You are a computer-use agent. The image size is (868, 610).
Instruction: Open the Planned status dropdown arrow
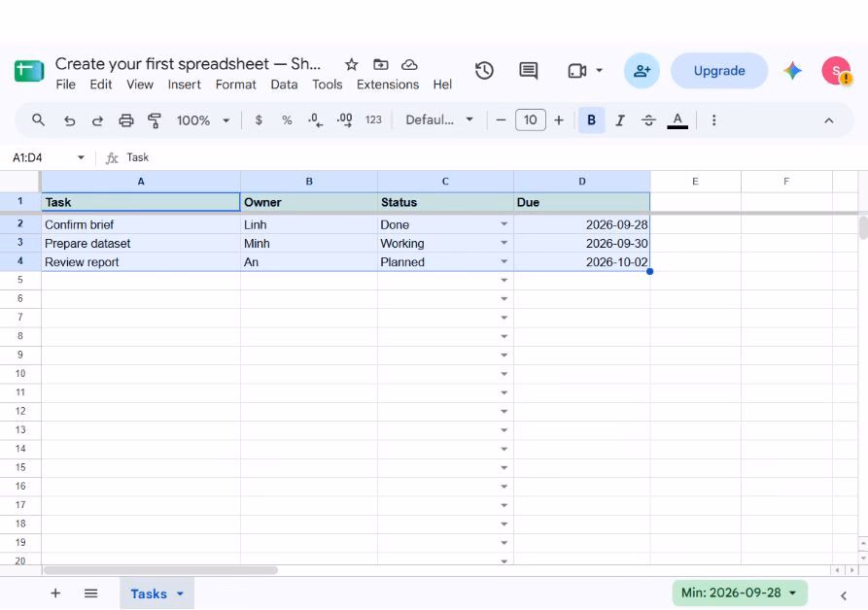[x=503, y=261]
